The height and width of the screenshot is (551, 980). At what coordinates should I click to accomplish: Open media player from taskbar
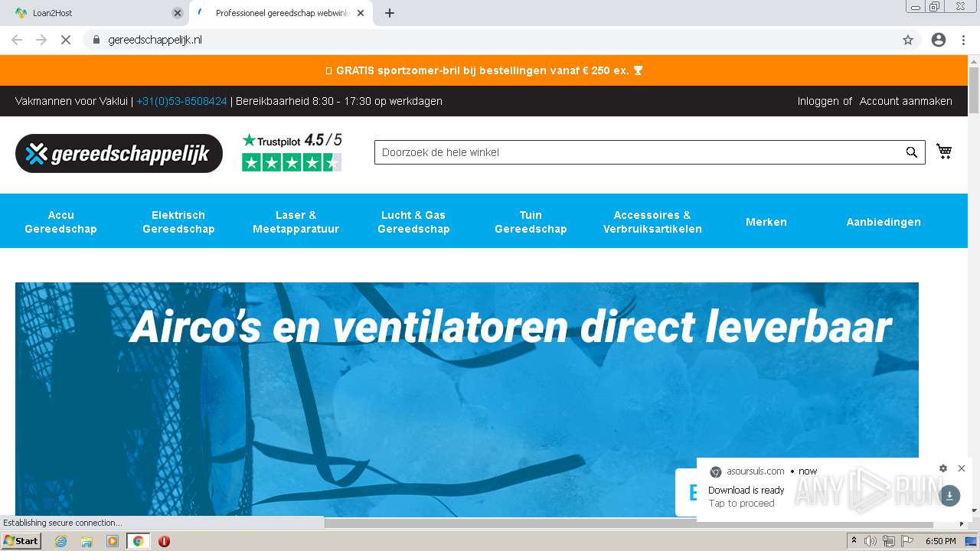coord(113,541)
